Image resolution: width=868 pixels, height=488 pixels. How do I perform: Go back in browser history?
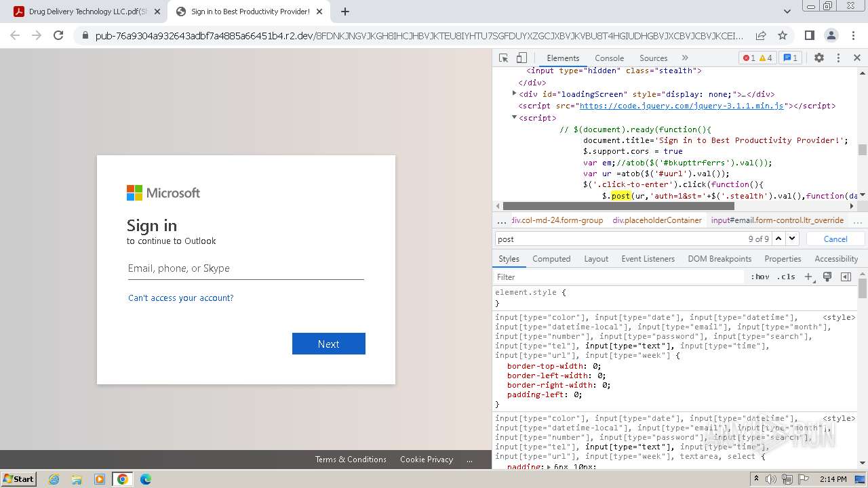(x=15, y=35)
